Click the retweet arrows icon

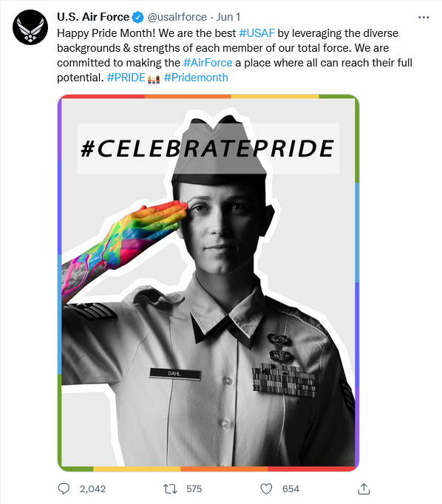pyautogui.click(x=170, y=489)
